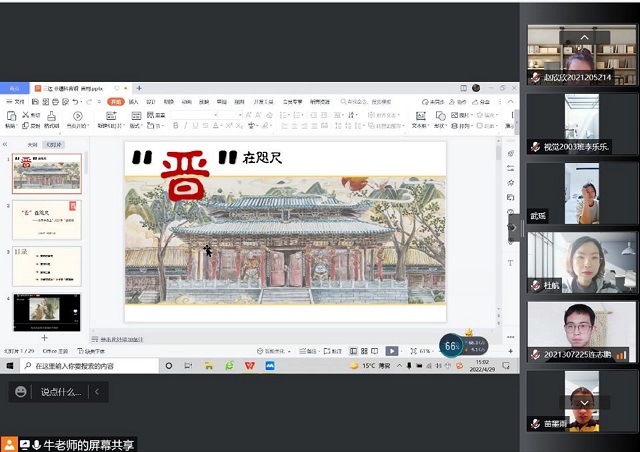Click the decrease indent icon
This screenshot has width=640, height=452.
(x=313, y=115)
